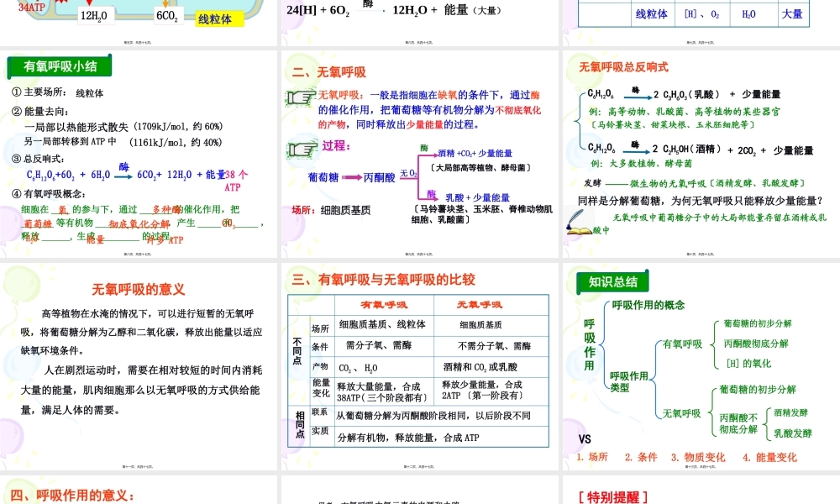The width and height of the screenshot is (840, 504).
Task: Click the 3. 物质变化 item
Action: [x=698, y=457]
